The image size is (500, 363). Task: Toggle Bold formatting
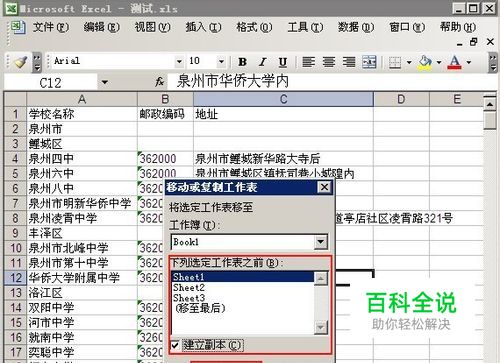[243, 62]
